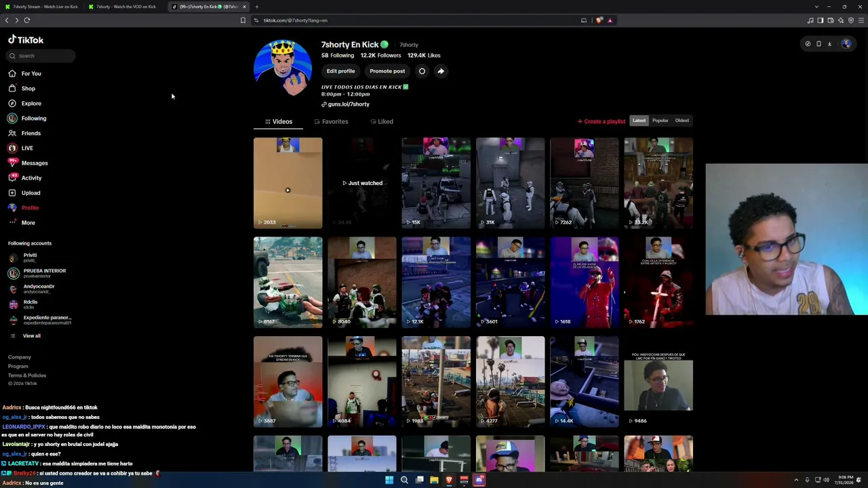Open the 12.2K Followers list
The width and height of the screenshot is (868, 488).
tap(380, 56)
